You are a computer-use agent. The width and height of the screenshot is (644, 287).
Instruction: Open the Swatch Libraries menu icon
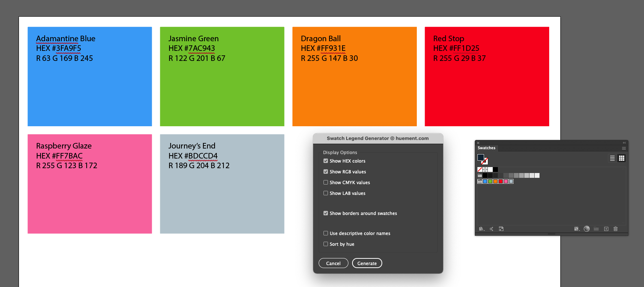pyautogui.click(x=482, y=229)
